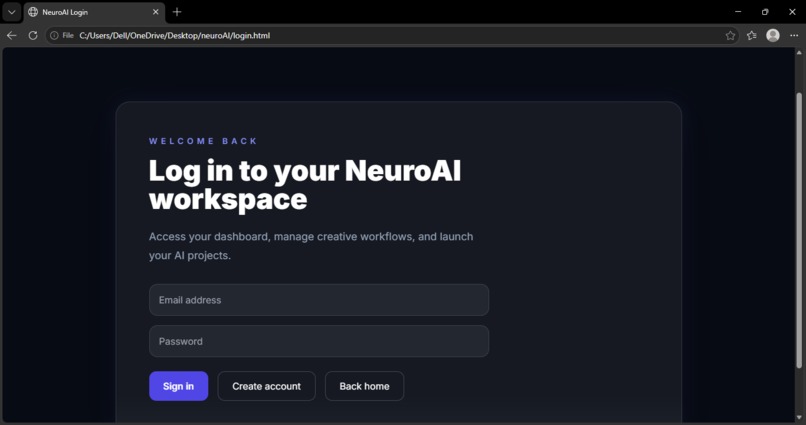Select the NeuroAI Login tab
Image resolution: width=806 pixels, height=425 pixels.
[x=94, y=12]
